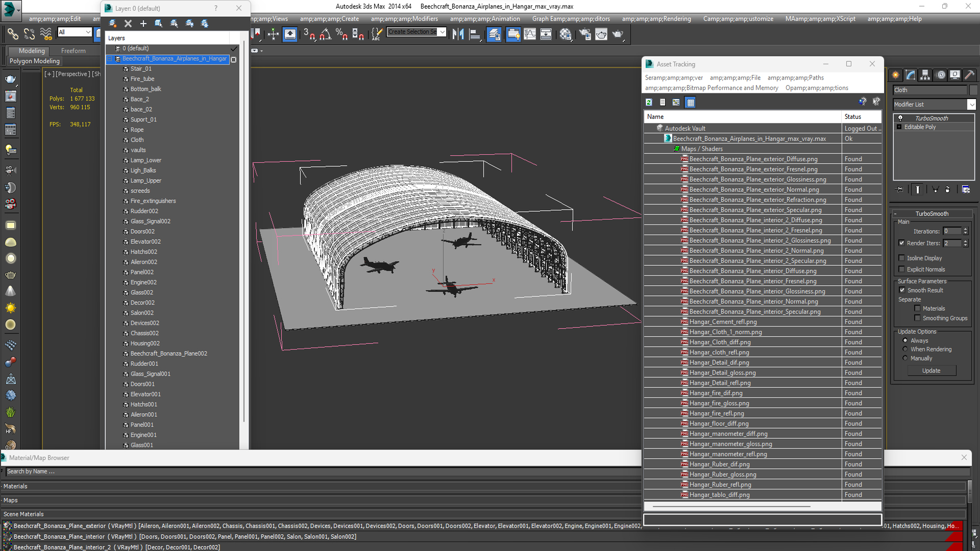Open File menu in Asset Tracking
Screen dimensions: 980x551
point(735,78)
